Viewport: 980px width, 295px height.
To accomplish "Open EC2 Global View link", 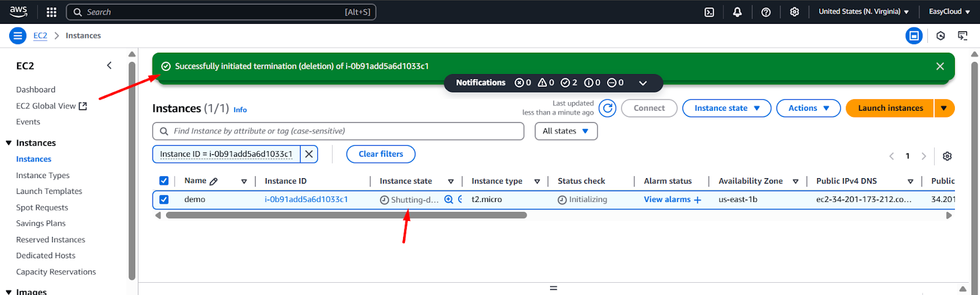I will click(51, 106).
